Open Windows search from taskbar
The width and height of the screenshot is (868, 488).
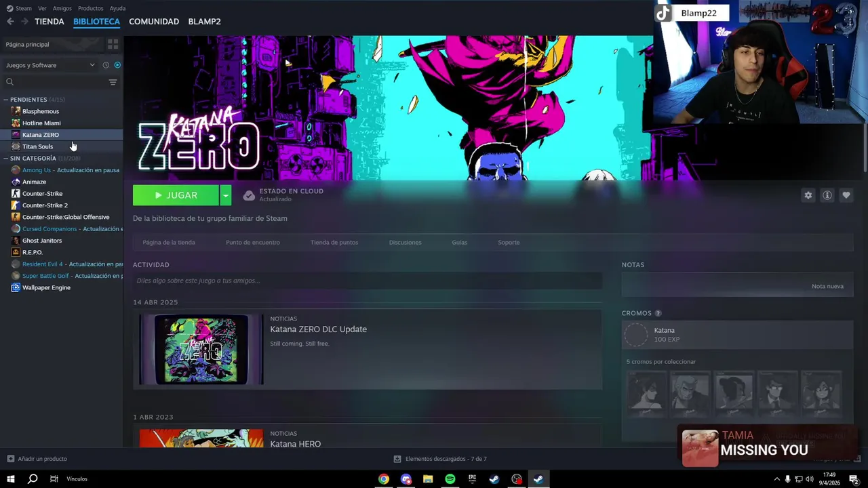click(x=32, y=479)
